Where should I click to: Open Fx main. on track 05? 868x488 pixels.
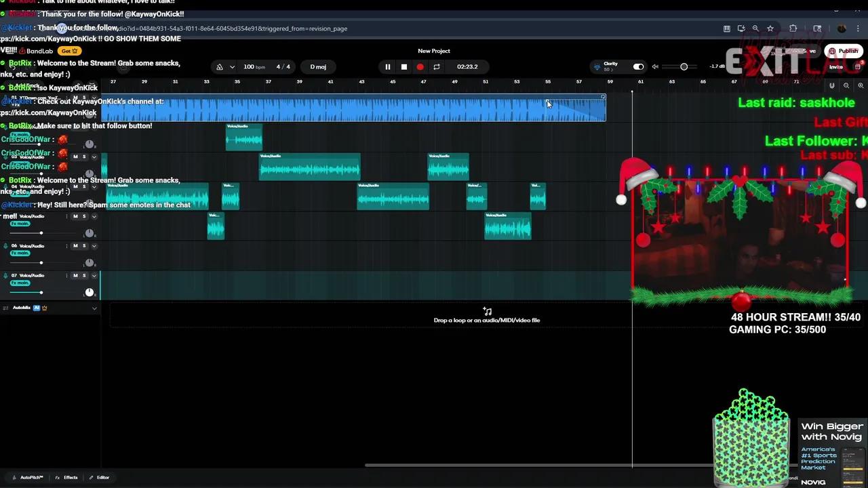pyautogui.click(x=20, y=224)
